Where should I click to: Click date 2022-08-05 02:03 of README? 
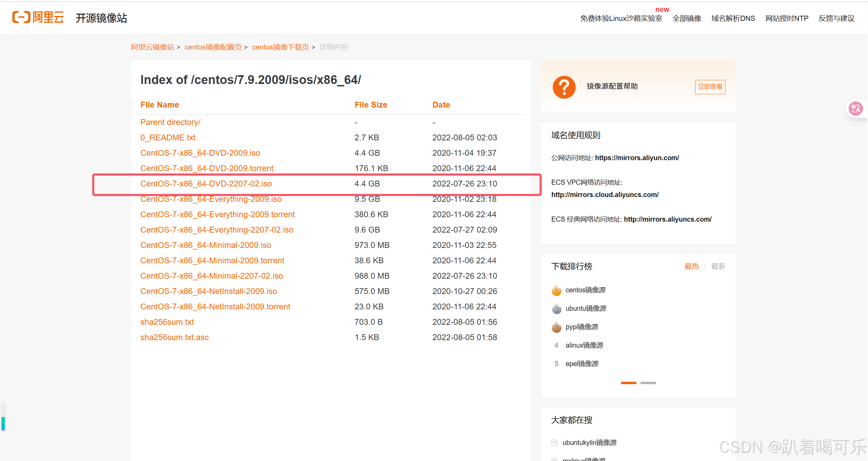point(465,138)
